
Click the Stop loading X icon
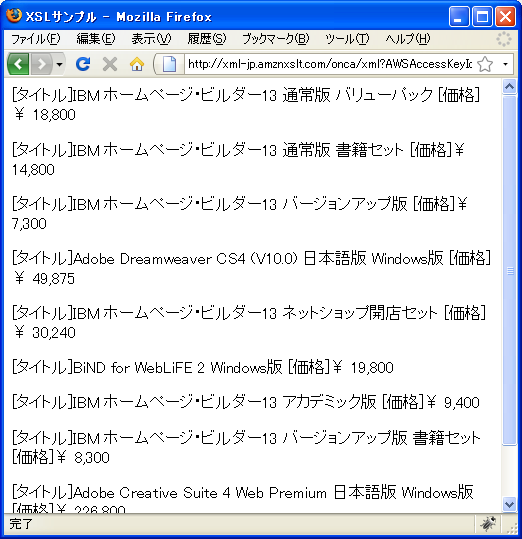click(x=110, y=64)
